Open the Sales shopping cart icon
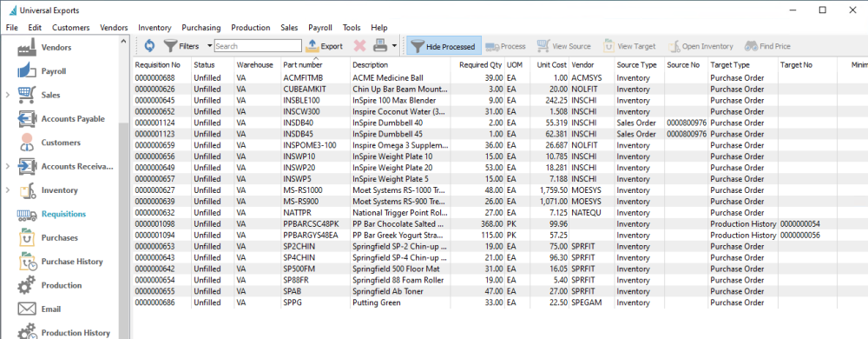 point(27,96)
